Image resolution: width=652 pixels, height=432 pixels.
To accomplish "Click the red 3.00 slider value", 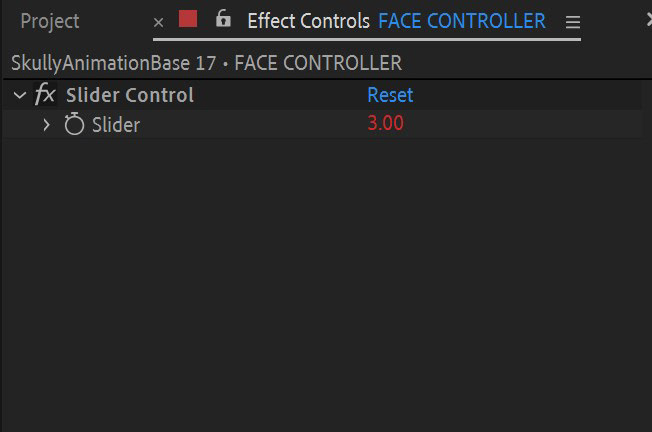I will pyautogui.click(x=385, y=123).
